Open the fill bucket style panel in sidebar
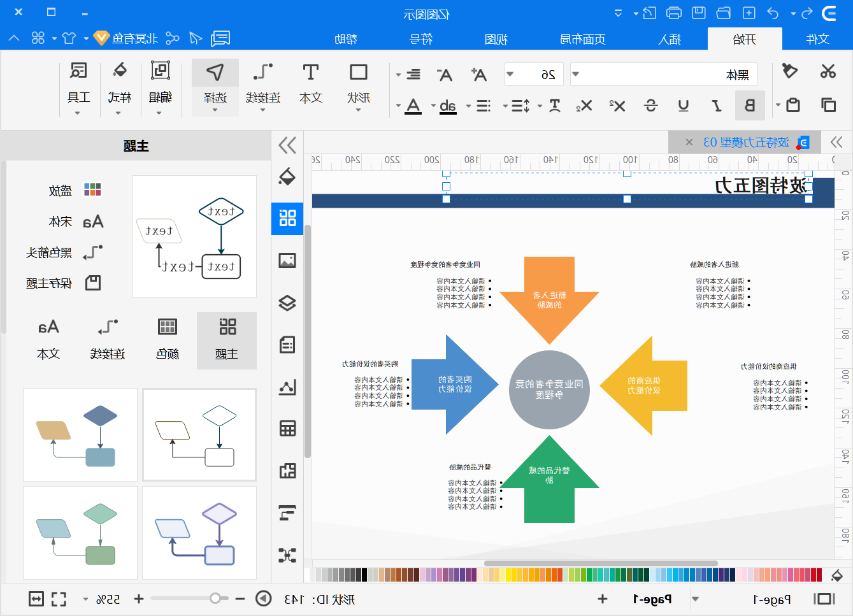This screenshot has height=616, width=853. [287, 176]
